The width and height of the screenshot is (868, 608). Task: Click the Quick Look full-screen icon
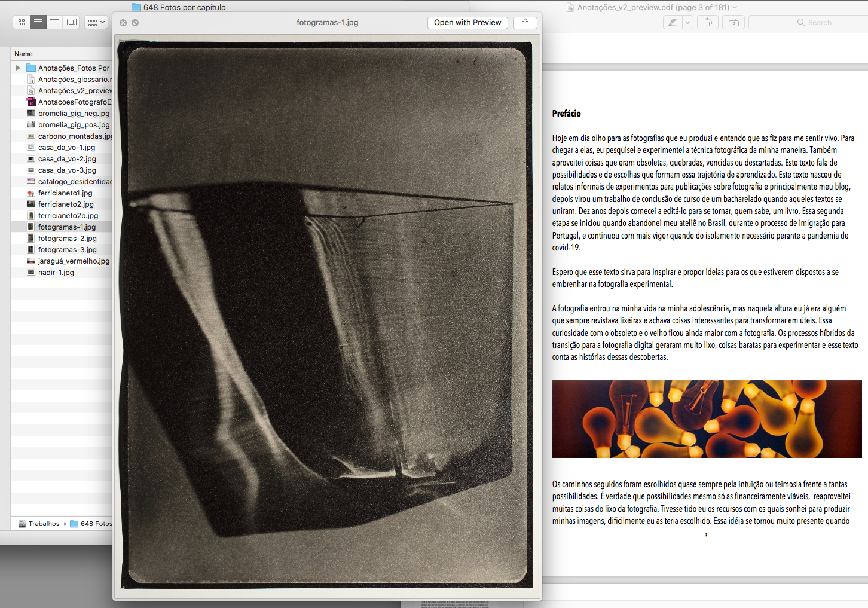135,23
